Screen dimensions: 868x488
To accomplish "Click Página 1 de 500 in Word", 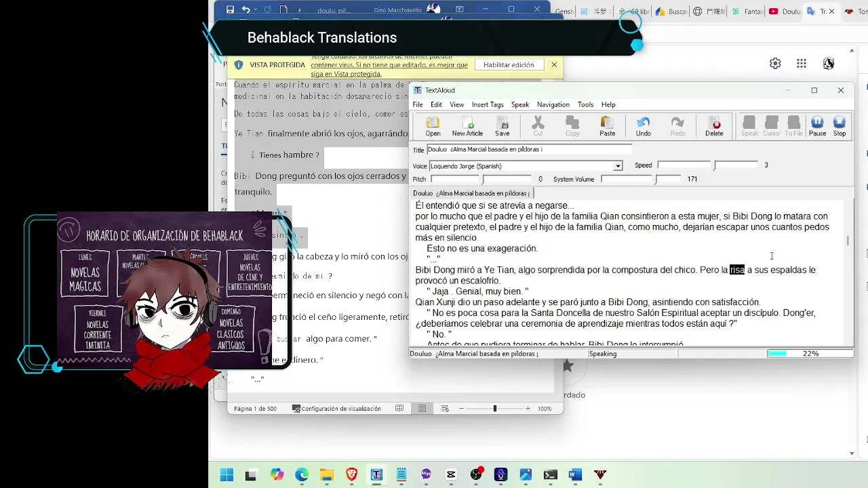I will coord(255,409).
